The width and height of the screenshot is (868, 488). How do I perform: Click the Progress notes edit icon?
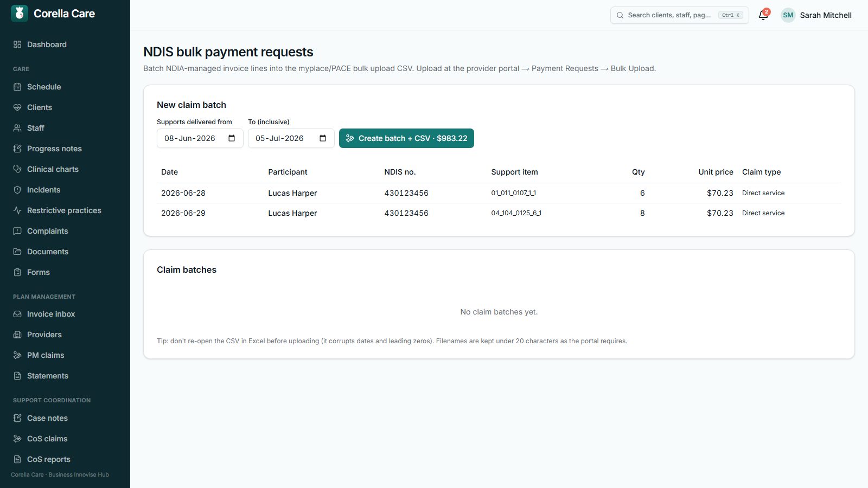point(17,149)
